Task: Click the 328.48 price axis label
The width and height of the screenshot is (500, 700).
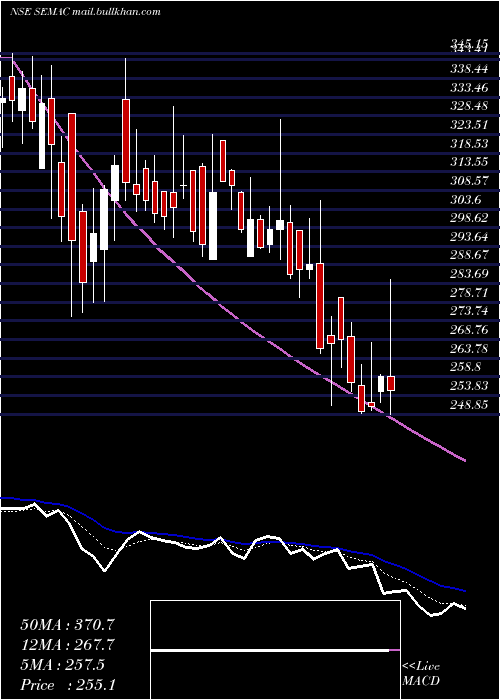Action: click(469, 106)
